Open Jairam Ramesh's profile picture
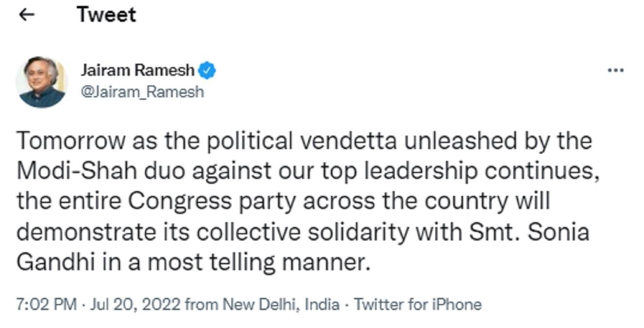This screenshot has height=328, width=644. click(x=41, y=82)
